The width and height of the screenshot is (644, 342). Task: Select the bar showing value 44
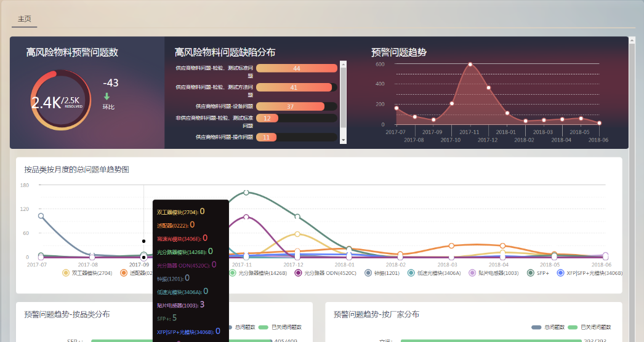coord(296,68)
